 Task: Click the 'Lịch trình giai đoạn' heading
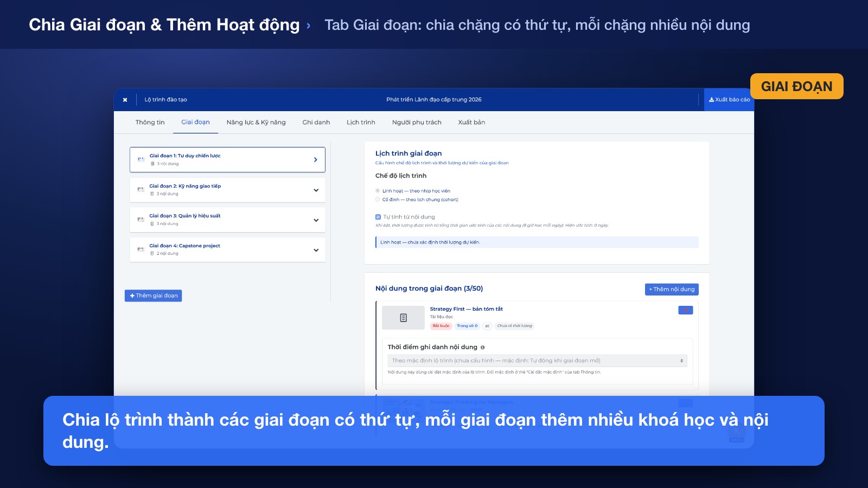tap(409, 153)
